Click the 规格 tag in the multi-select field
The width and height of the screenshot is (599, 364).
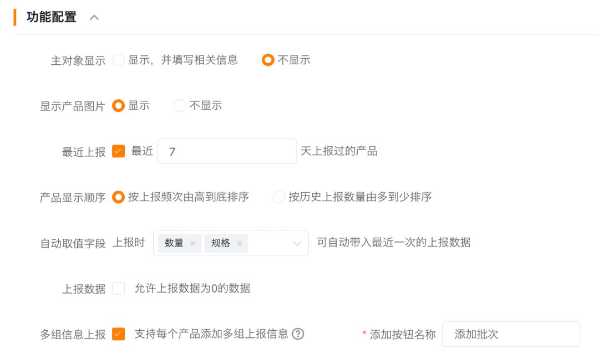221,243
